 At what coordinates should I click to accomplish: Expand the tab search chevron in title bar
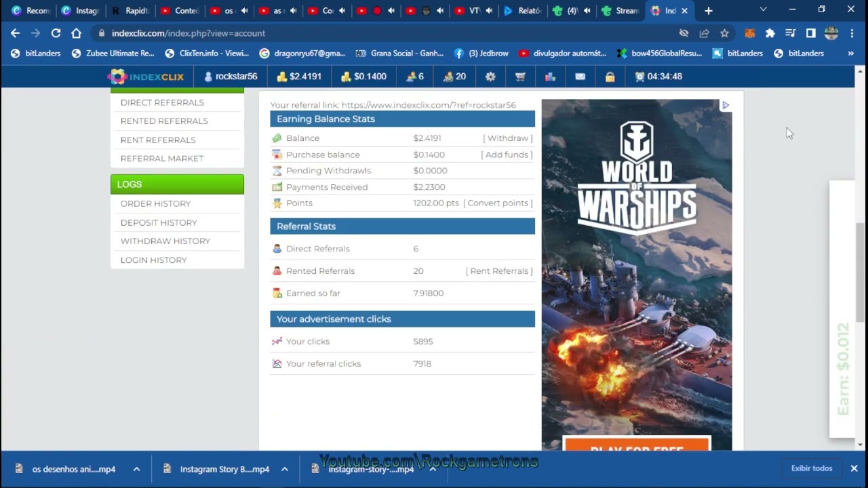(763, 9)
